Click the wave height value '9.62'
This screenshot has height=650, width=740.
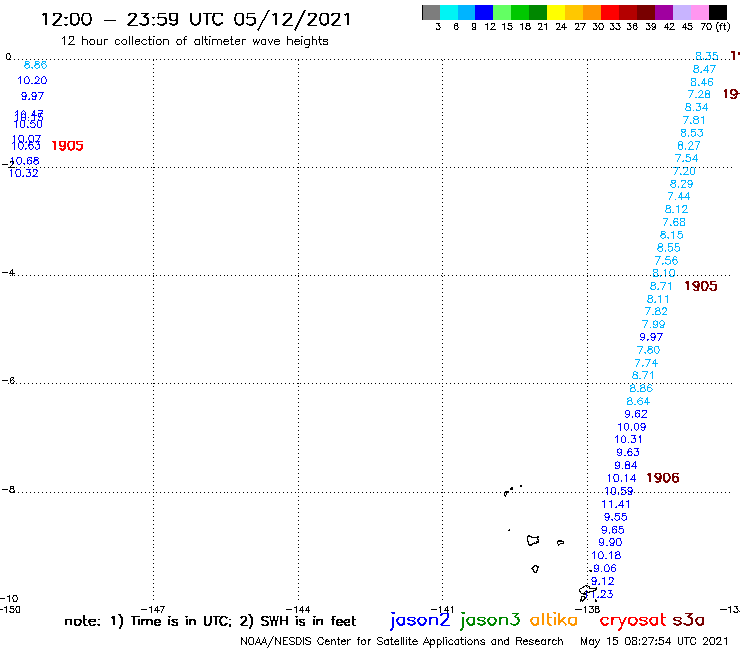point(636,414)
